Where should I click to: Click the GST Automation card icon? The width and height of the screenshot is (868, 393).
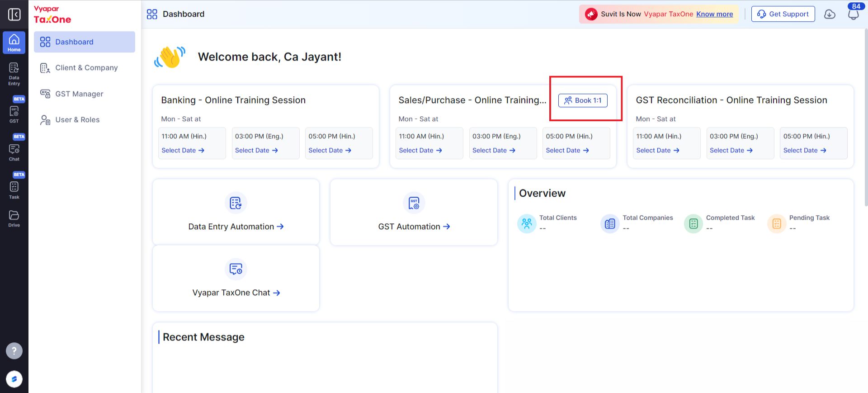click(414, 203)
